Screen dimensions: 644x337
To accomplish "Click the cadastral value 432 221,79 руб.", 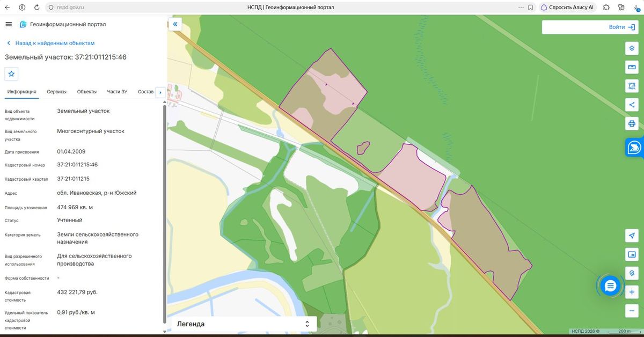I will (77, 292).
